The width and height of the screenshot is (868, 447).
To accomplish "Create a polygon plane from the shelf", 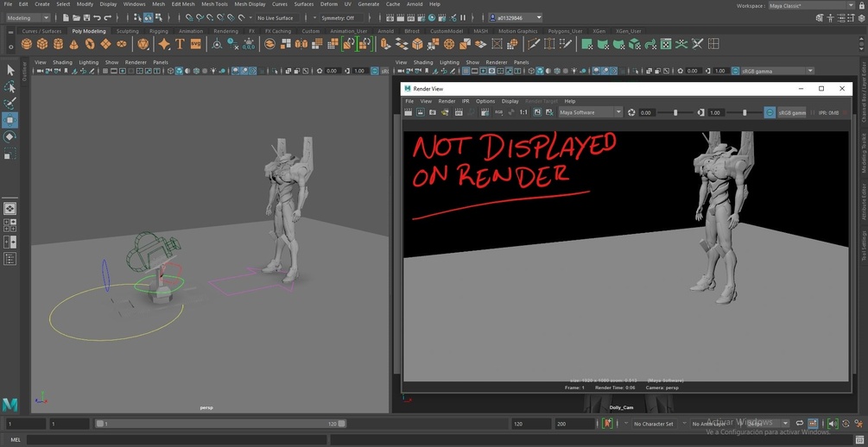I will 105,44.
